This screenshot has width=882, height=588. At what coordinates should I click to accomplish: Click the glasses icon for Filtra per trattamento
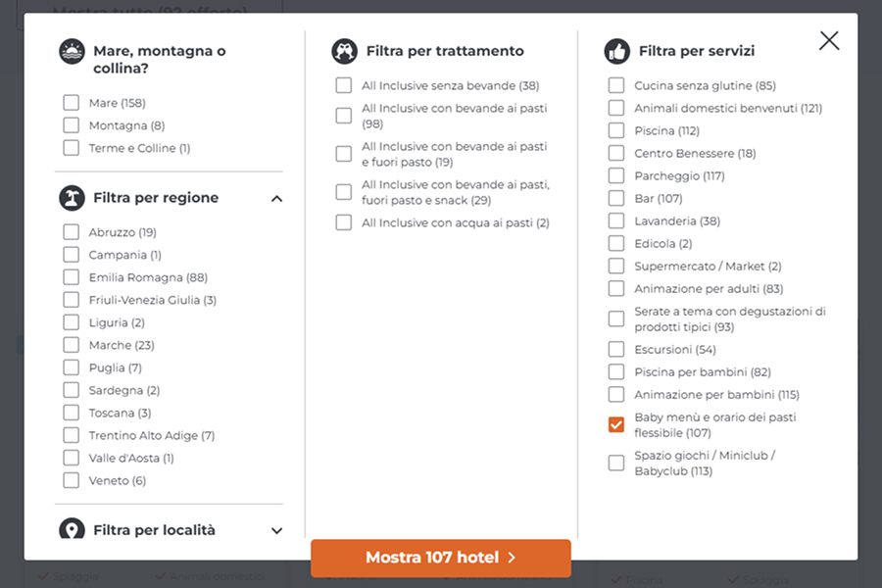tap(344, 51)
